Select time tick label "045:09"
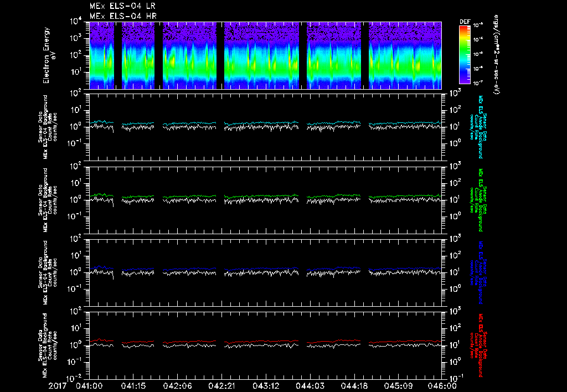 click(x=398, y=386)
